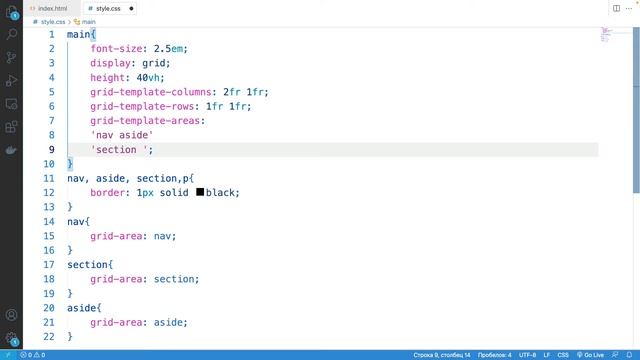Click the Split Editor icon
640x360 pixels.
pyautogui.click(x=616, y=8)
